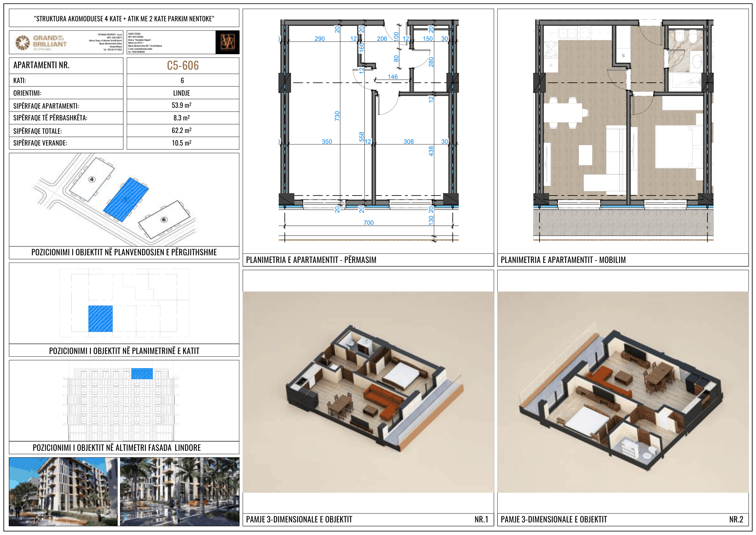The image size is (756, 535).
Task: Click the blue highlighted unit on east facade
Action: point(142,373)
